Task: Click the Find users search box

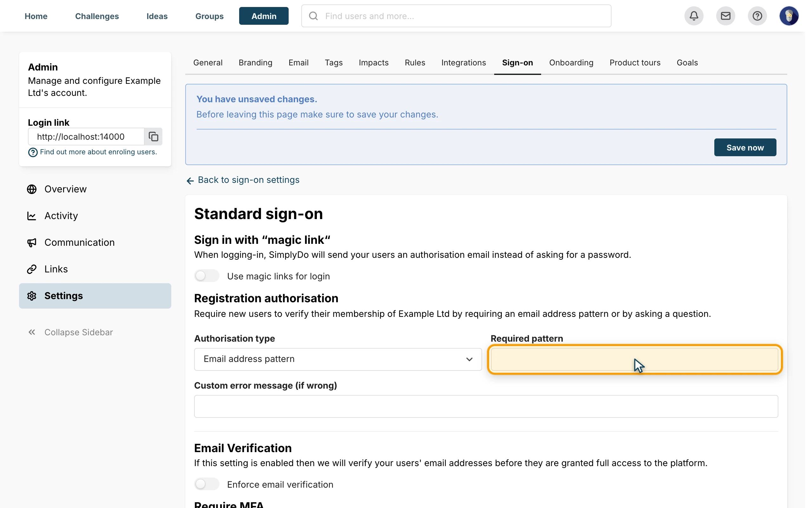Action: point(456,16)
